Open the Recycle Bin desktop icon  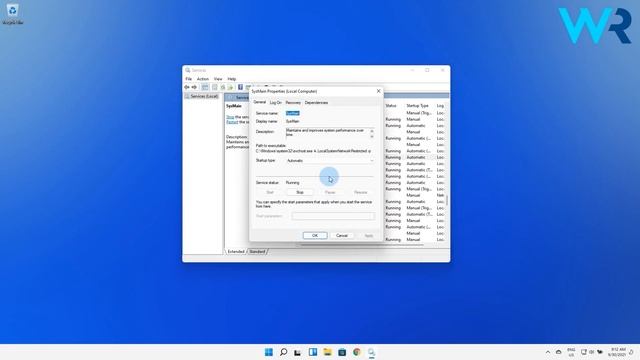[13, 13]
